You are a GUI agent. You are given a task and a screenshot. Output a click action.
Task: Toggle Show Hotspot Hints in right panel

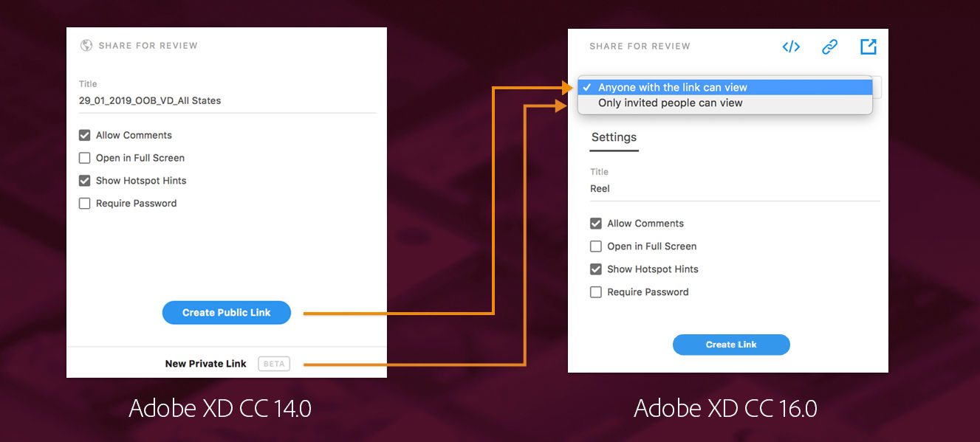coord(596,269)
